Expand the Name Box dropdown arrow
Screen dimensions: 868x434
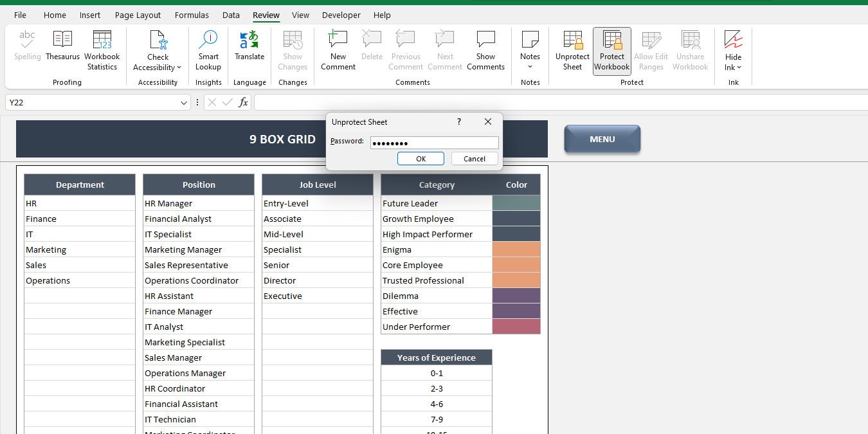(184, 102)
